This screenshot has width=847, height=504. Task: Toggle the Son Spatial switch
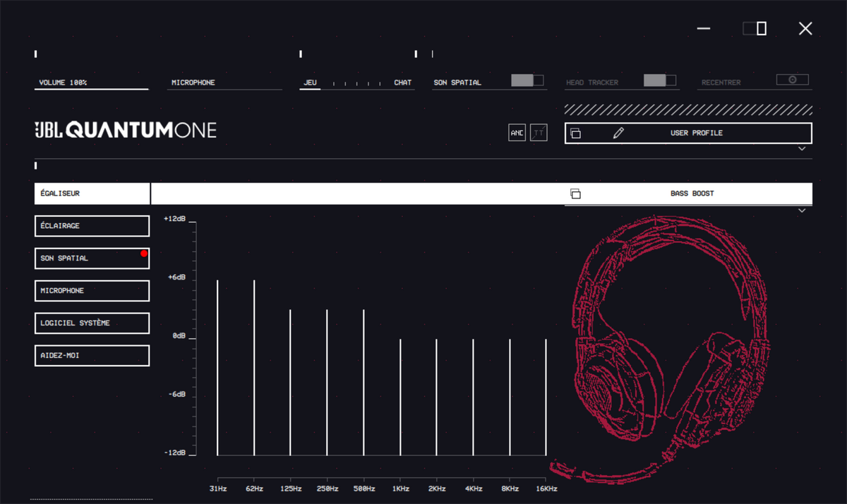527,80
